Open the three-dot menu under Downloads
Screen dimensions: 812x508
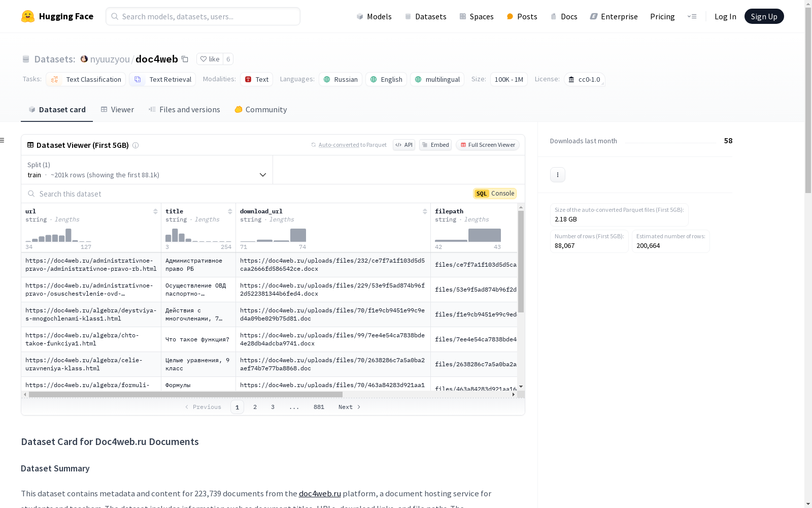[x=558, y=175]
